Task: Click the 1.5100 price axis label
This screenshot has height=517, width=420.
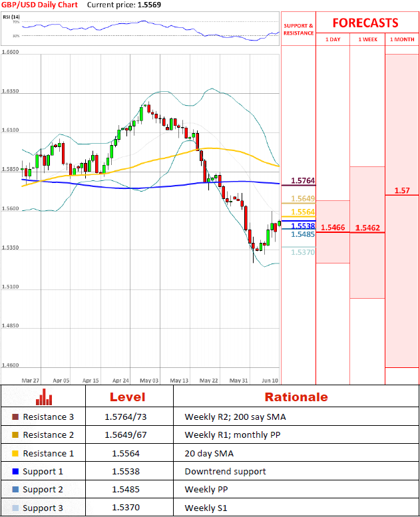Action: click(10, 287)
